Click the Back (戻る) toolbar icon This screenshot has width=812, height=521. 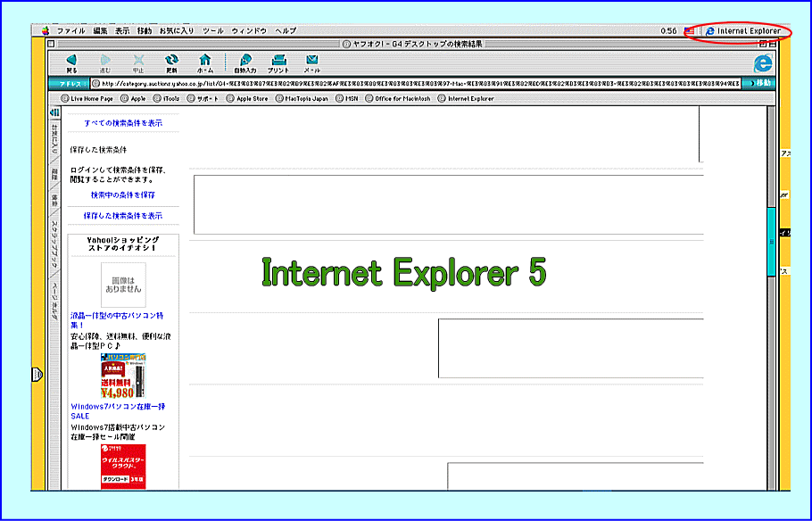pyautogui.click(x=71, y=60)
